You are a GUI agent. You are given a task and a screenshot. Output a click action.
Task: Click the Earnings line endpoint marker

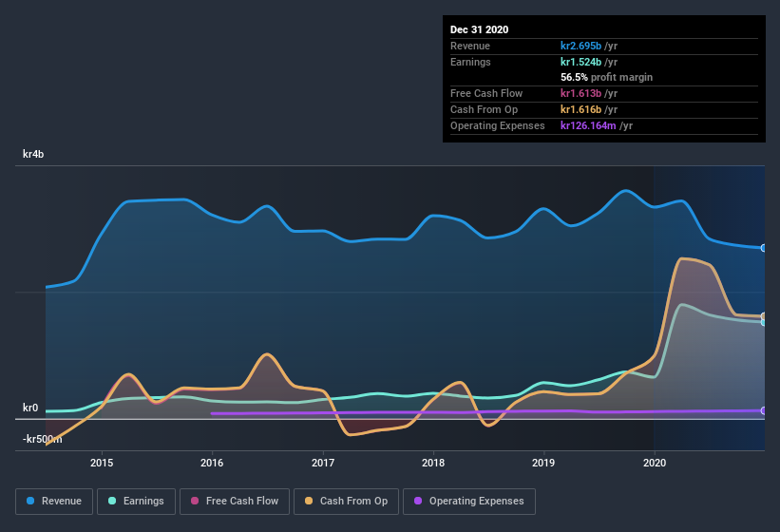pos(764,323)
